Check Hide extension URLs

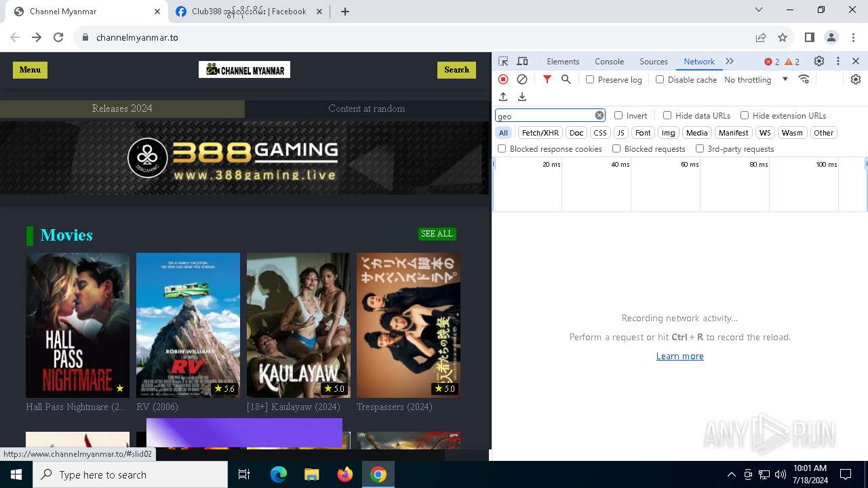click(745, 115)
